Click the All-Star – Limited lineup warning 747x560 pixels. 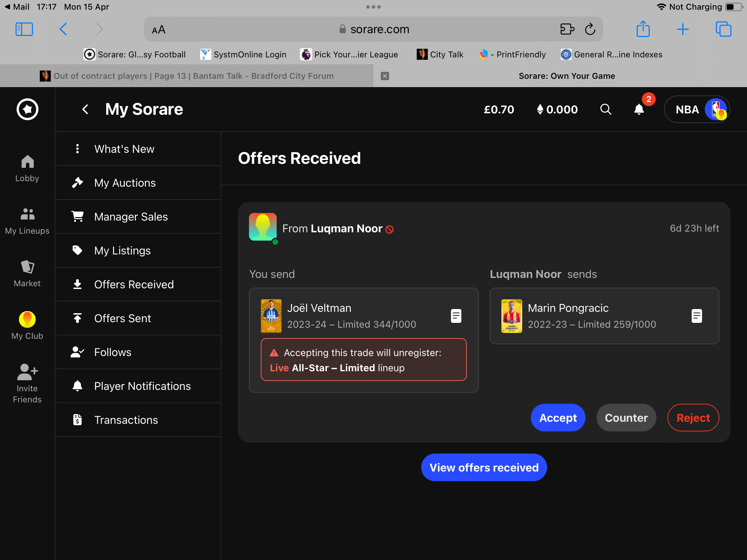click(364, 360)
